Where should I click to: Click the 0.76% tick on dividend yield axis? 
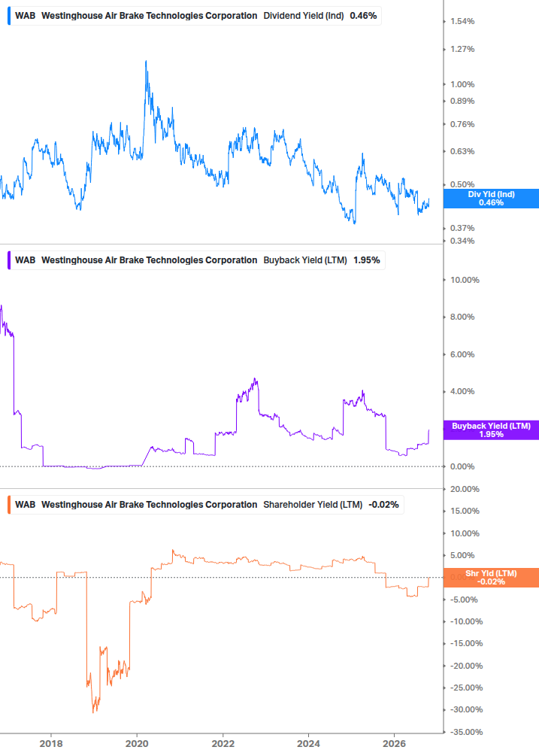coord(462,124)
